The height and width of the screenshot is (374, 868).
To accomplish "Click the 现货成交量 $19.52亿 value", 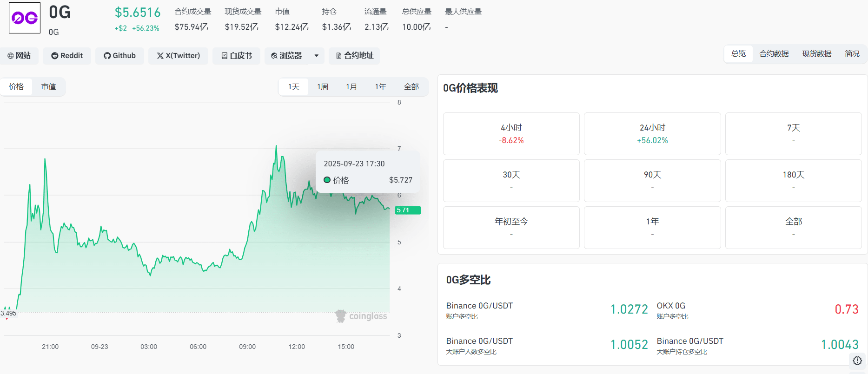I will click(241, 27).
